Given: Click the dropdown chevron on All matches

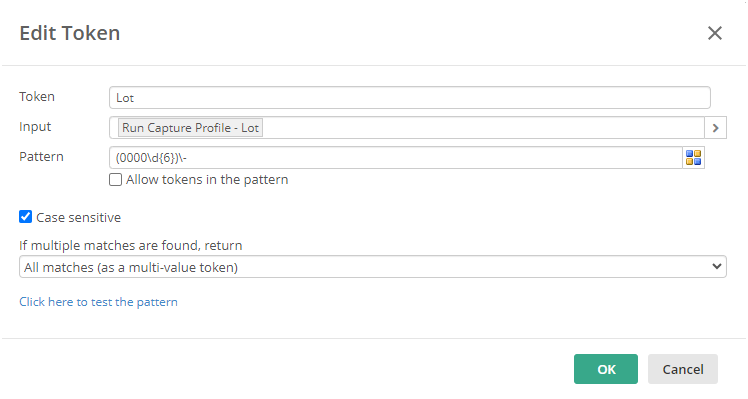Looking at the screenshot, I should pos(716,266).
